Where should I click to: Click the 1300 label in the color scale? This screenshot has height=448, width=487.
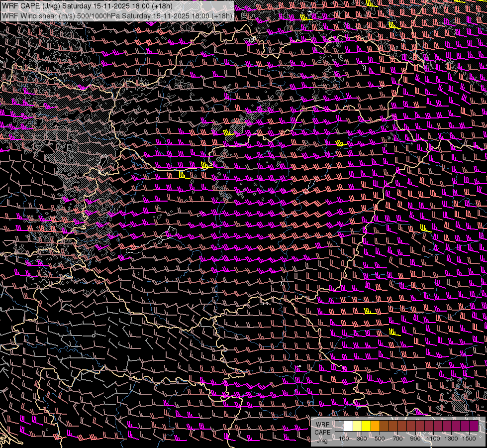tap(451, 439)
